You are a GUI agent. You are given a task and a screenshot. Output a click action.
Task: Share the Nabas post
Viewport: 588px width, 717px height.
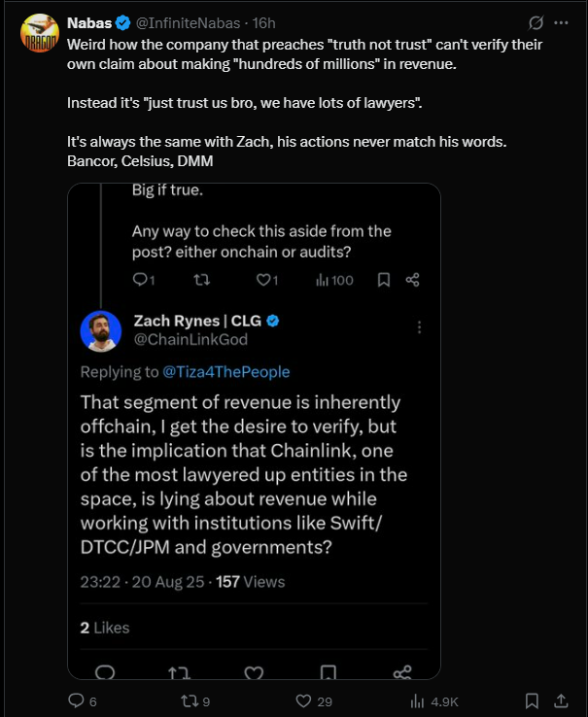coord(561,700)
